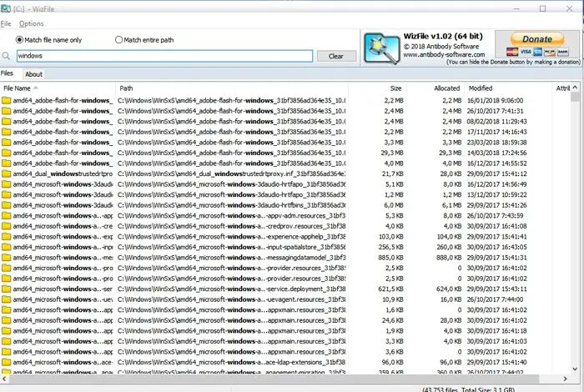Image resolution: width=584 pixels, height=392 pixels.
Task: Click the folder icon of the 24,6 KB row
Action: 6,320
